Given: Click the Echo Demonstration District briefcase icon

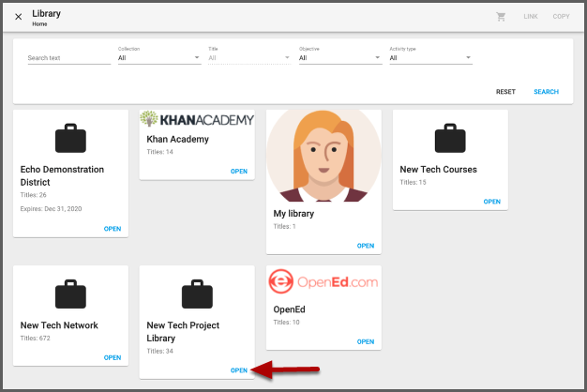Looking at the screenshot, I should tap(70, 140).
